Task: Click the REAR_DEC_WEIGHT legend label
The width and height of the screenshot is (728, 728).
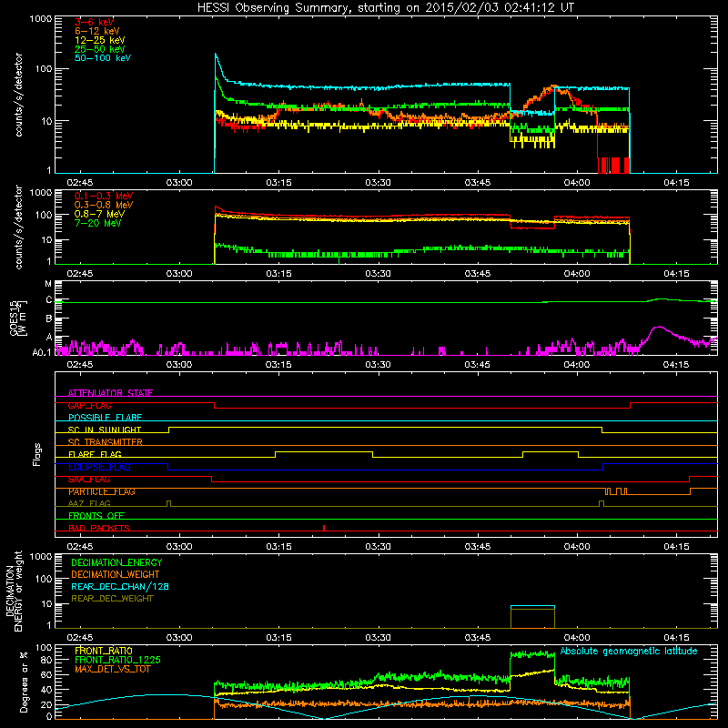Action: pyautogui.click(x=112, y=599)
